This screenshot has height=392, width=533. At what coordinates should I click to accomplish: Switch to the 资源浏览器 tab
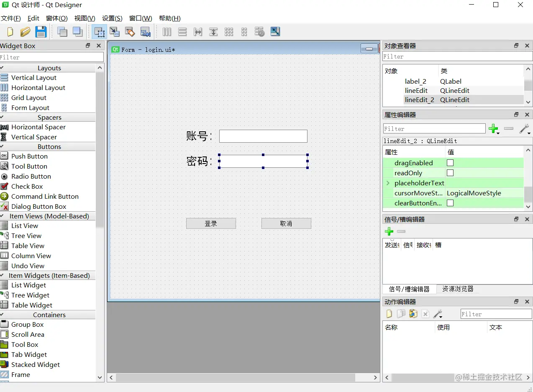tap(458, 289)
